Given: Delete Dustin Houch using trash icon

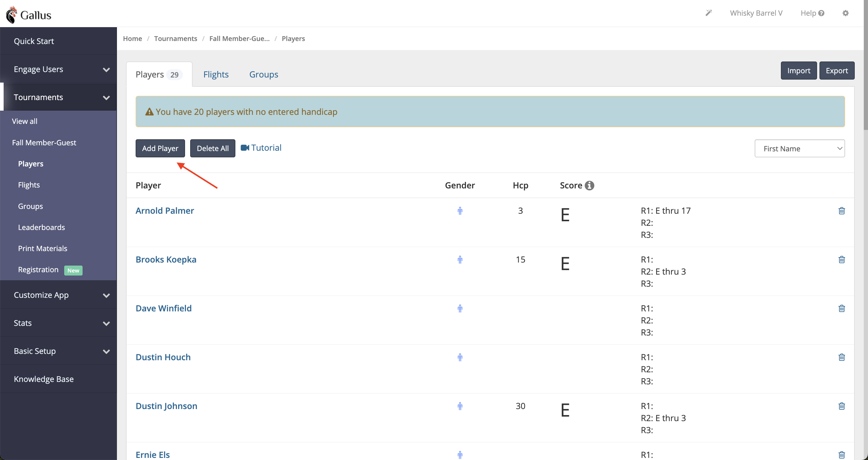Looking at the screenshot, I should [x=842, y=357].
